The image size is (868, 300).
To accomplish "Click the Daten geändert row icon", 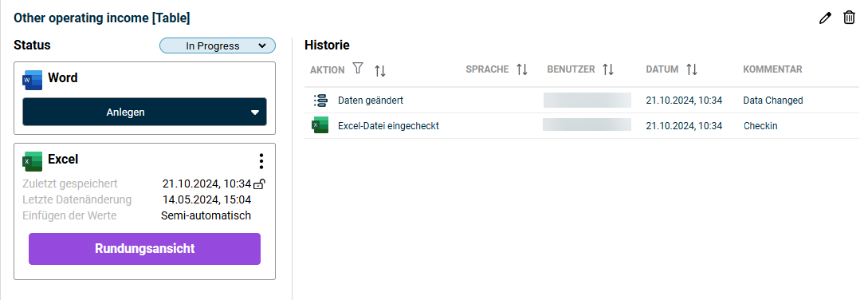I will click(x=320, y=101).
